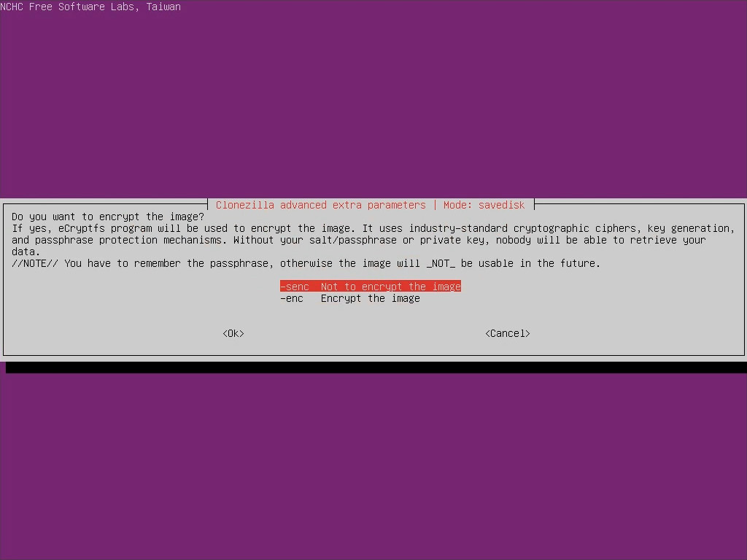Screen dimensions: 747x560
Task: Click 'passphrase protection mechanisms' text
Action: click(128, 240)
